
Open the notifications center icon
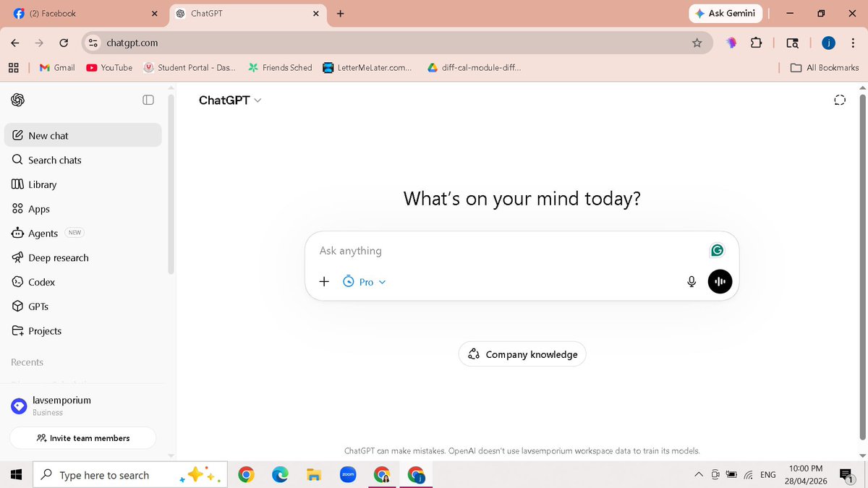click(846, 475)
